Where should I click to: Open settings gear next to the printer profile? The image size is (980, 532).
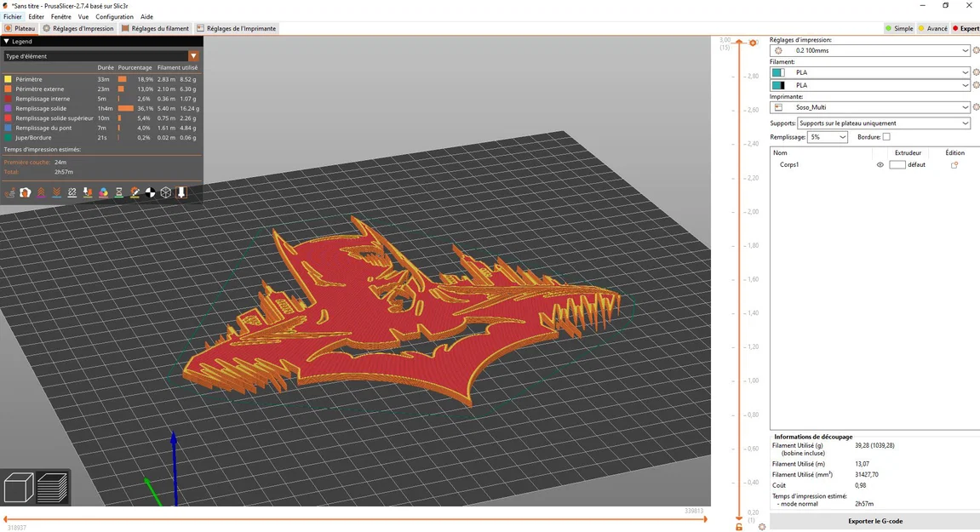[x=976, y=106]
